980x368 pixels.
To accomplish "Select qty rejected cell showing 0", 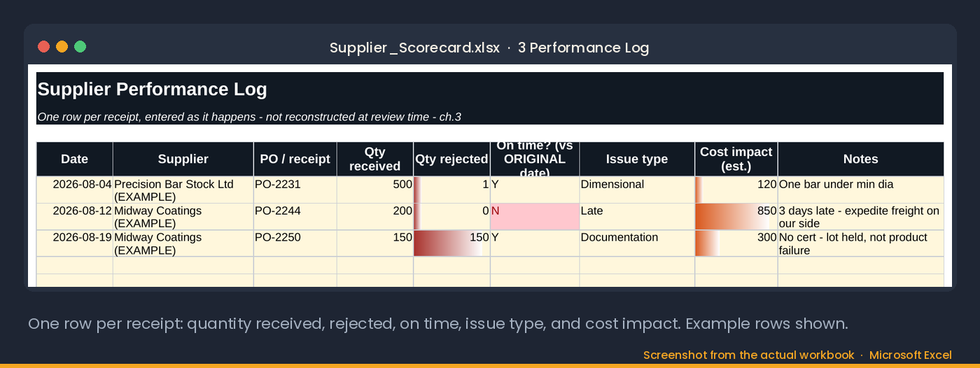I will pyautogui.click(x=451, y=217).
